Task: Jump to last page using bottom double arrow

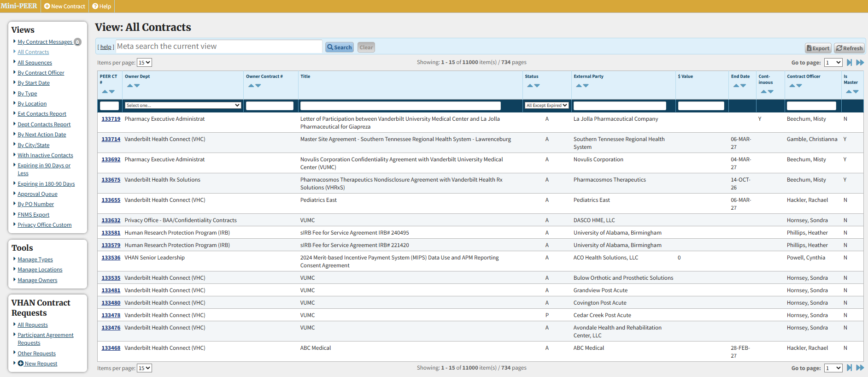Action: point(860,368)
